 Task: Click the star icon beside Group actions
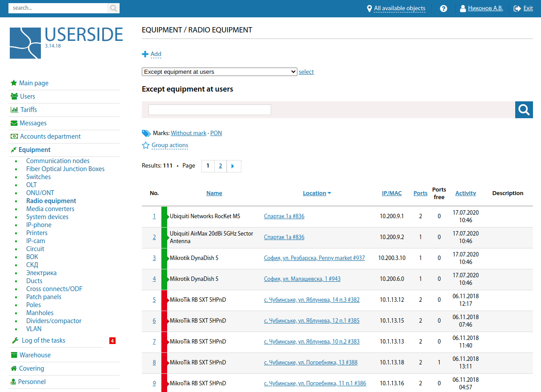[145, 145]
